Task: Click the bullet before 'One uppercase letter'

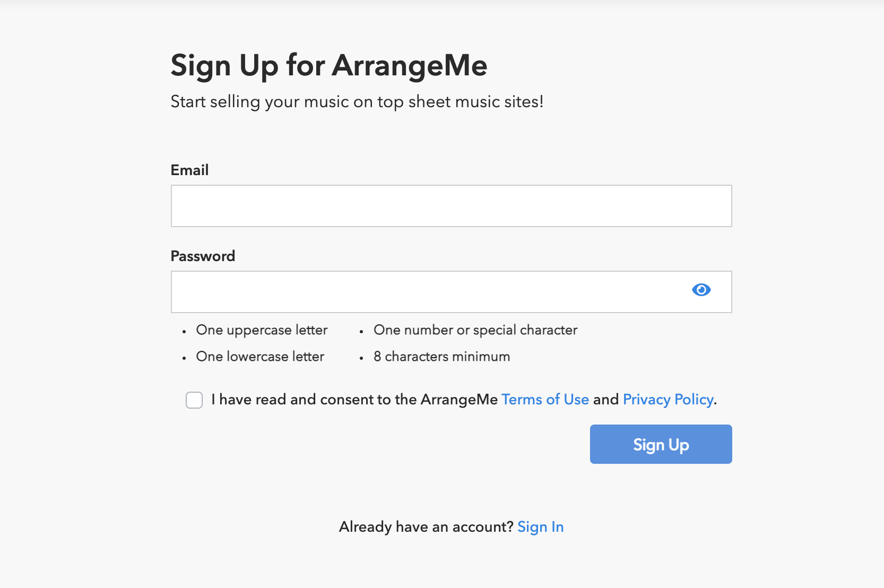Action: tap(184, 332)
